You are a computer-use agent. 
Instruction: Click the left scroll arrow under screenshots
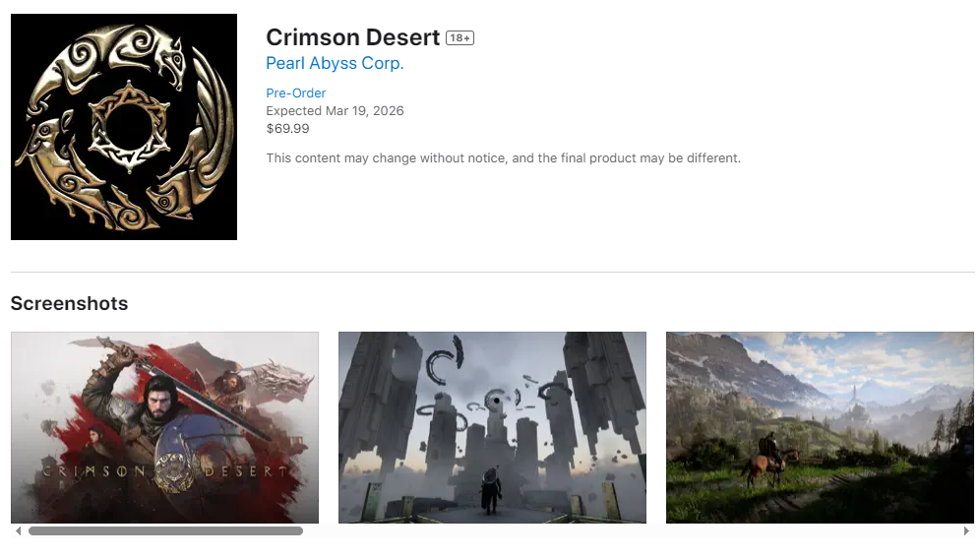pos(18,530)
